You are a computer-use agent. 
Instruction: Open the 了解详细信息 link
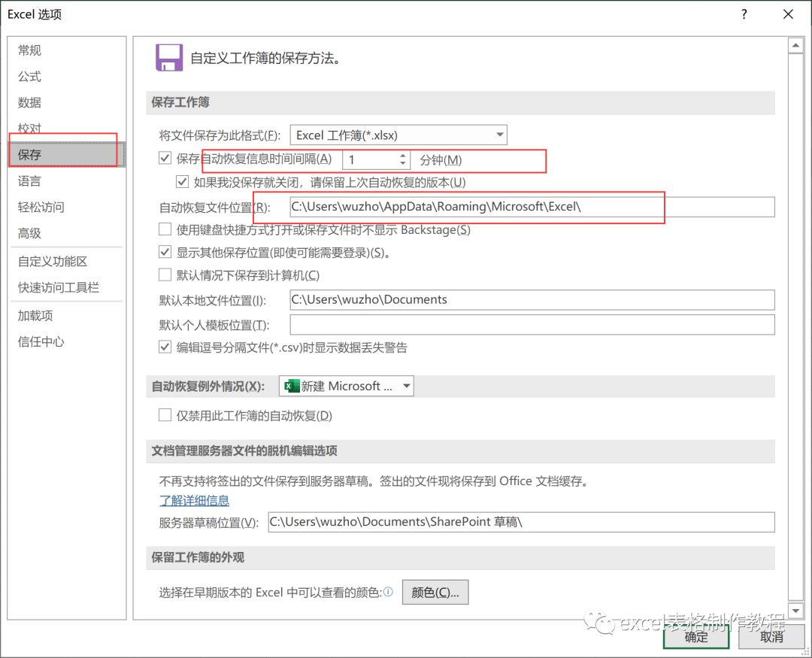coord(194,501)
